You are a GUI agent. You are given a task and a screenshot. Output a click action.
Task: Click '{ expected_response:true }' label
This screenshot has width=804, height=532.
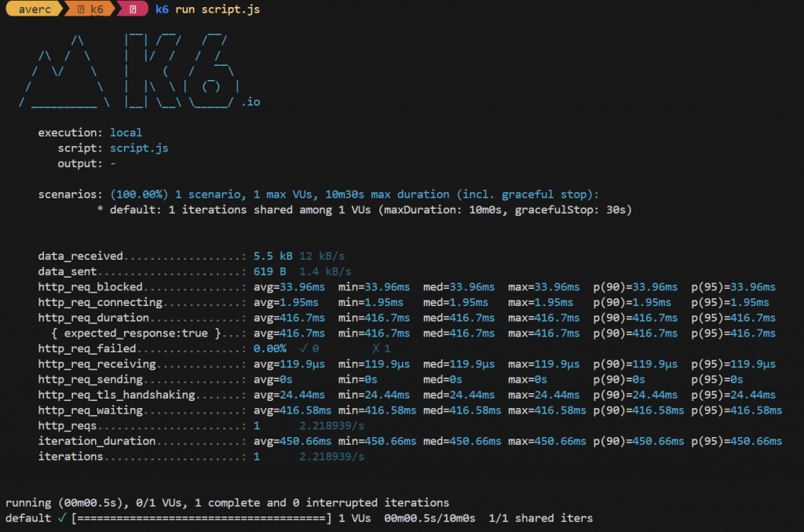136,333
